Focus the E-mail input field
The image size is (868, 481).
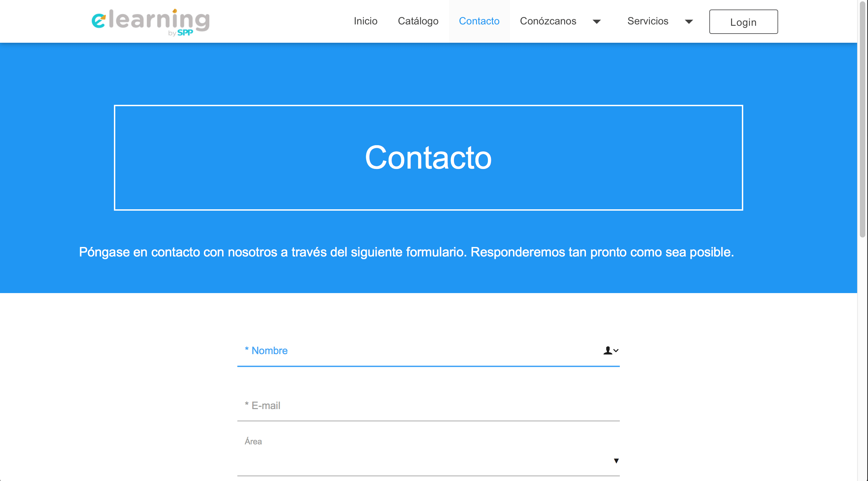(428, 406)
